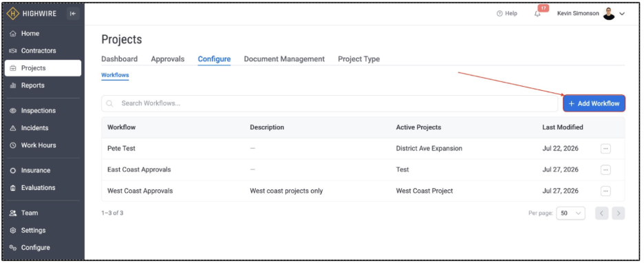Click the District Ave Expansion project cell
Viewport: 644px width, 263px height.
coord(429,149)
